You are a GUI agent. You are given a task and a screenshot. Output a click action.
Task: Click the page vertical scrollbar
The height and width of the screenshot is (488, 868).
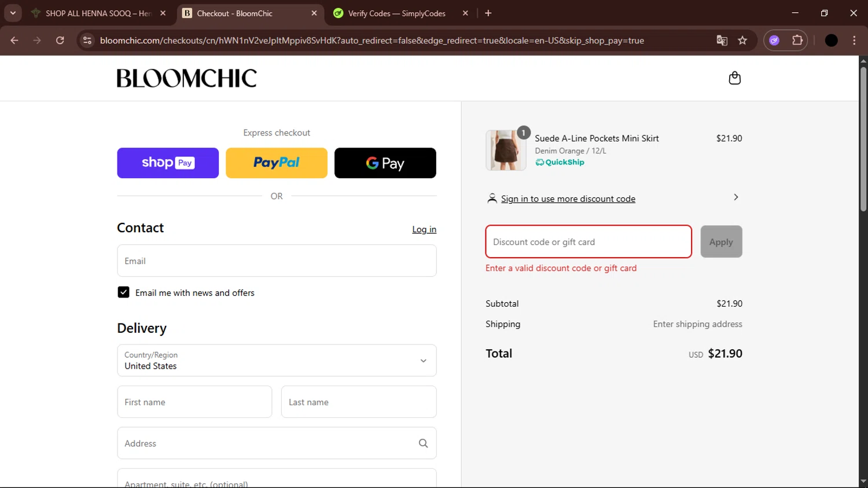tap(863, 139)
